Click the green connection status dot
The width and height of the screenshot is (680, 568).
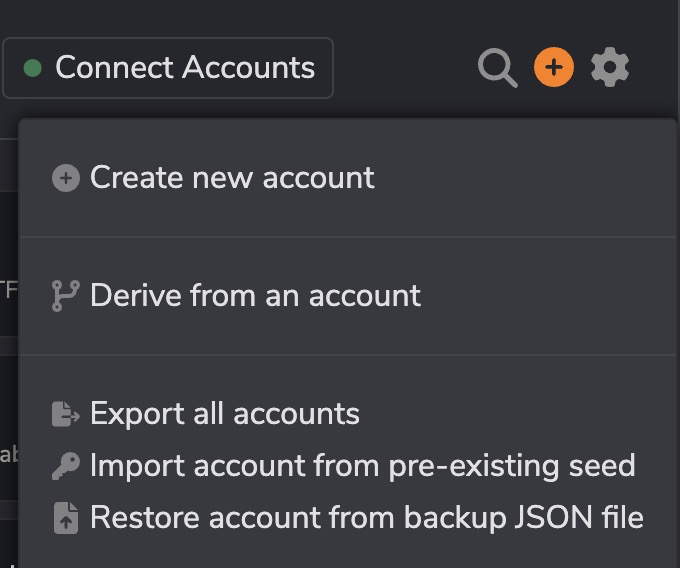[33, 68]
